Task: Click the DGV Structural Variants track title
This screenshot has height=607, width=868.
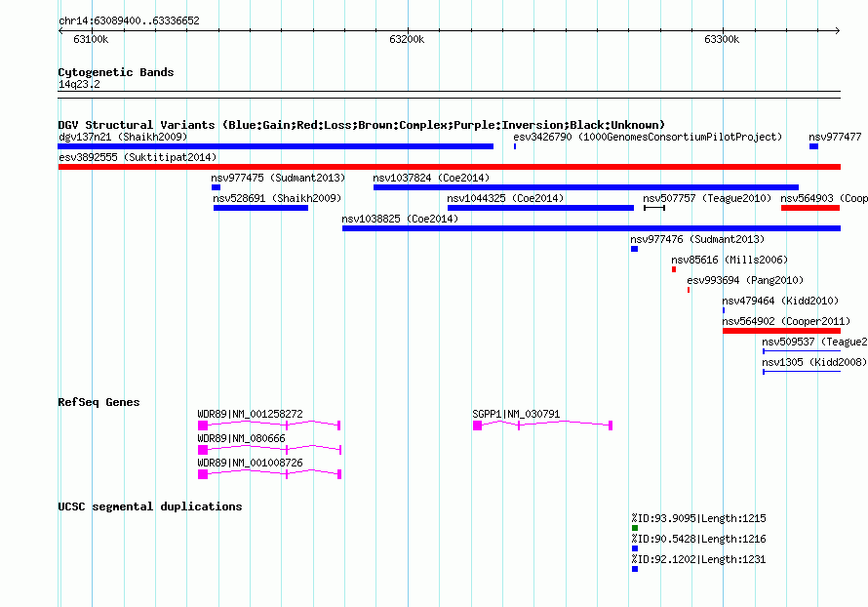Action: 362,125
